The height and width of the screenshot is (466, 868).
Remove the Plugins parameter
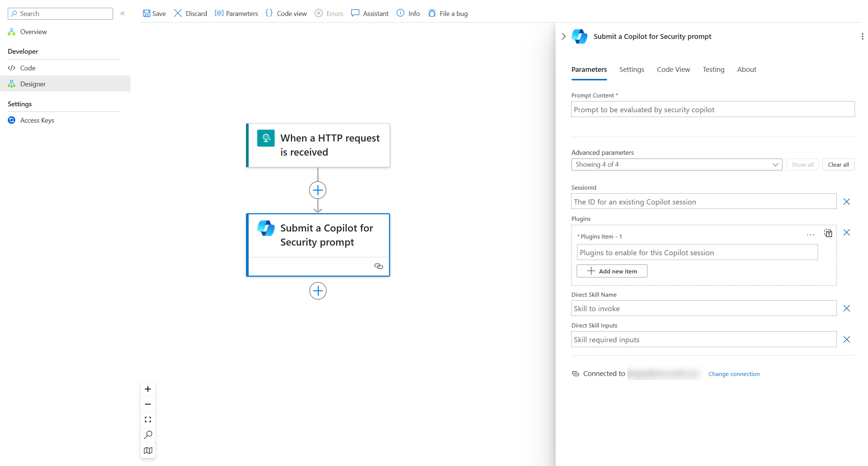pyautogui.click(x=847, y=232)
